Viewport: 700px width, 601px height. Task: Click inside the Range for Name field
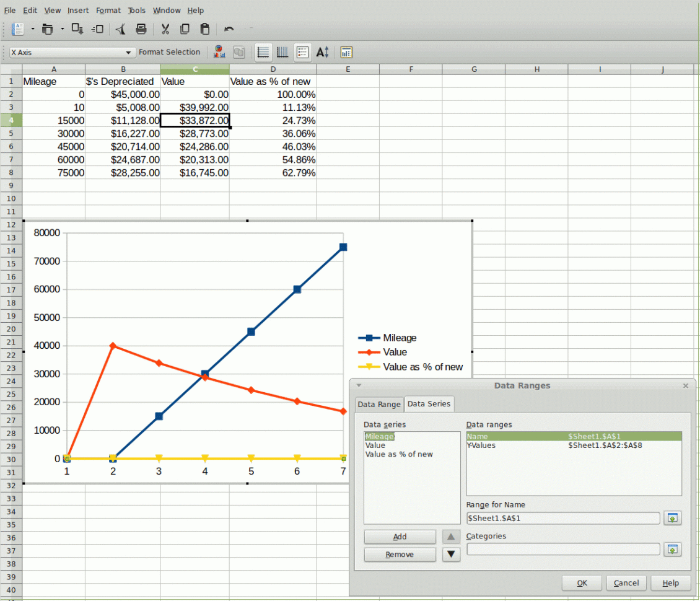561,518
